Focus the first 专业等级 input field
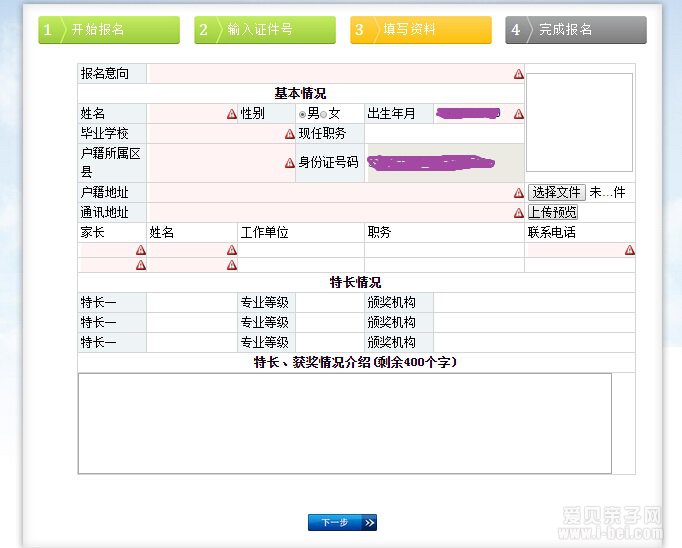Image resolution: width=682 pixels, height=548 pixels. coord(330,303)
